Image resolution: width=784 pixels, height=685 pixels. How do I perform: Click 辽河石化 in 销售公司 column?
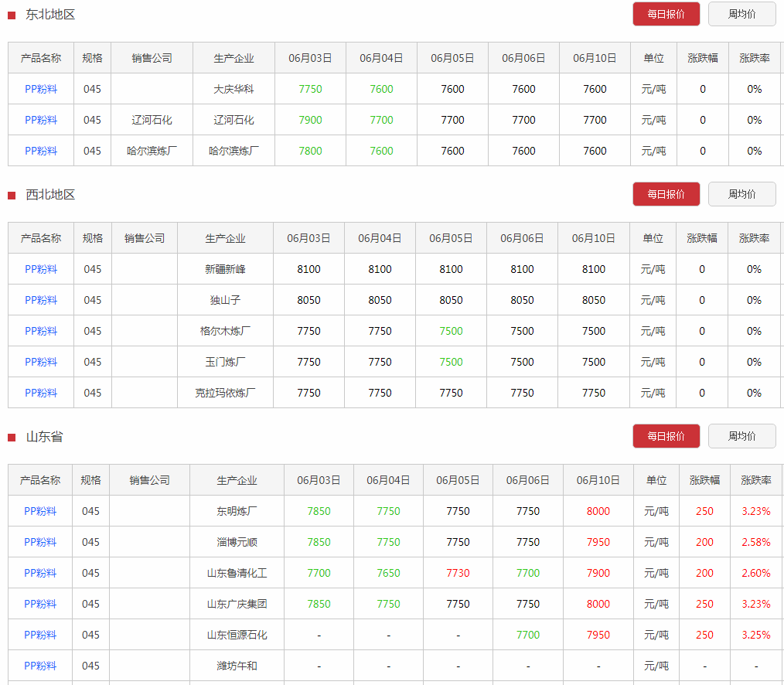tap(152, 120)
